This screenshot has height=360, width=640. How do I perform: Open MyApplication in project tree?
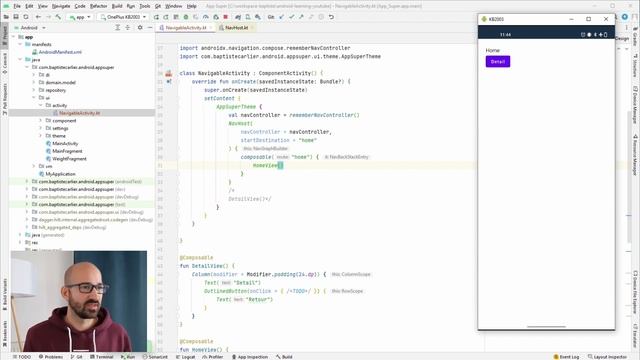pos(60,174)
